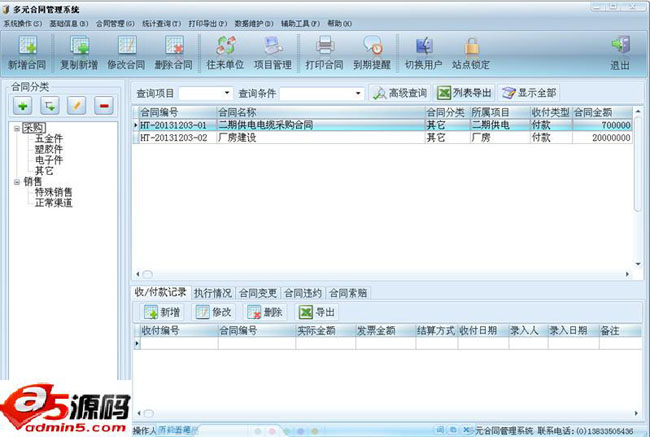Open the 基础信息 menu
The image size is (650, 437).
tap(69, 24)
